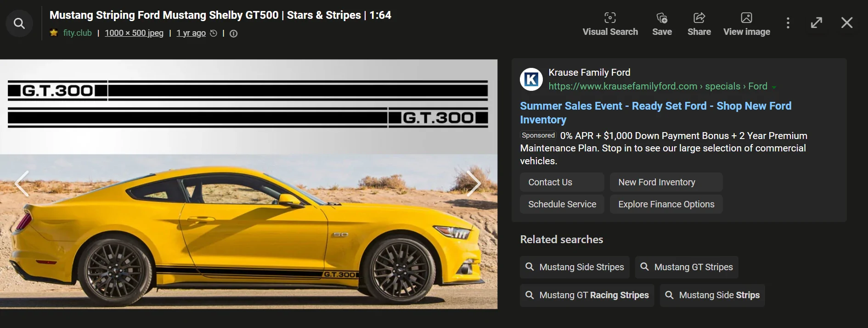Screen dimensions: 868x328
Task: Open the fity.club source link
Action: pyautogui.click(x=77, y=33)
